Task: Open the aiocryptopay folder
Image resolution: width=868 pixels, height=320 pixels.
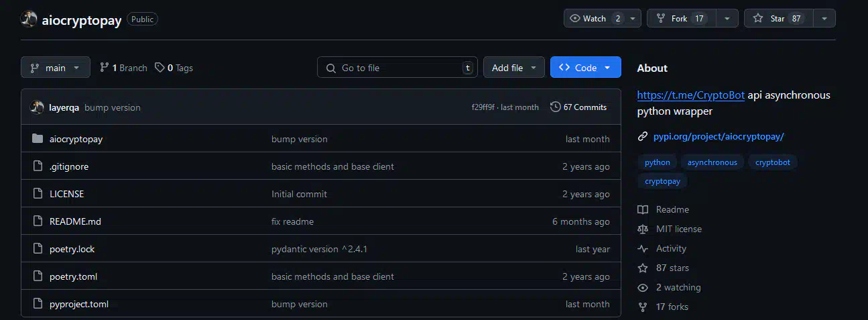Action: [x=76, y=139]
